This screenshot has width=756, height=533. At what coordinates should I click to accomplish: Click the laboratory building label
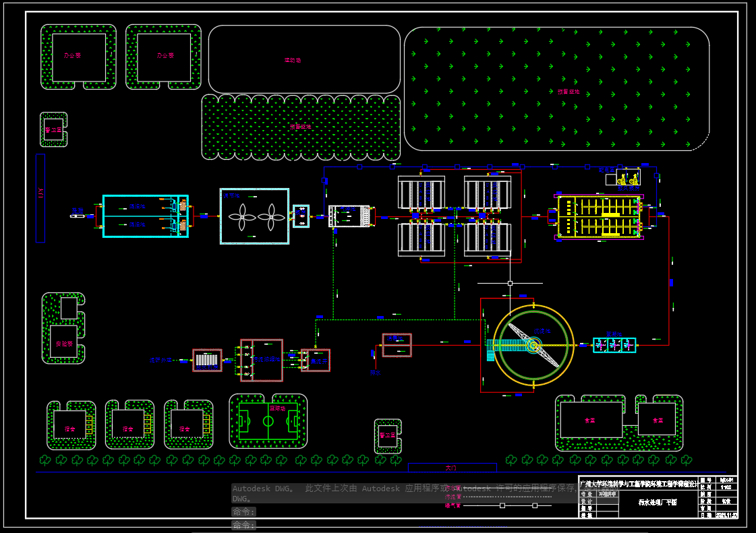point(64,344)
